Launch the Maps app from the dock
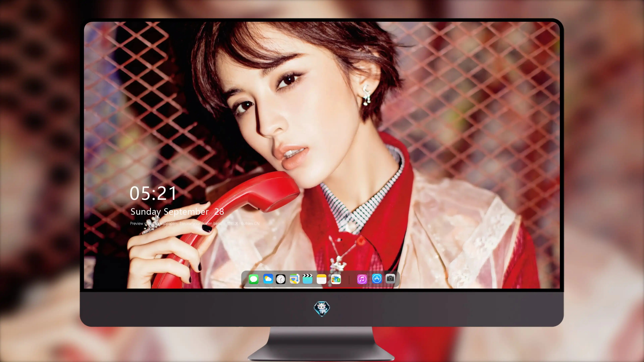The width and height of the screenshot is (644, 362). click(294, 279)
